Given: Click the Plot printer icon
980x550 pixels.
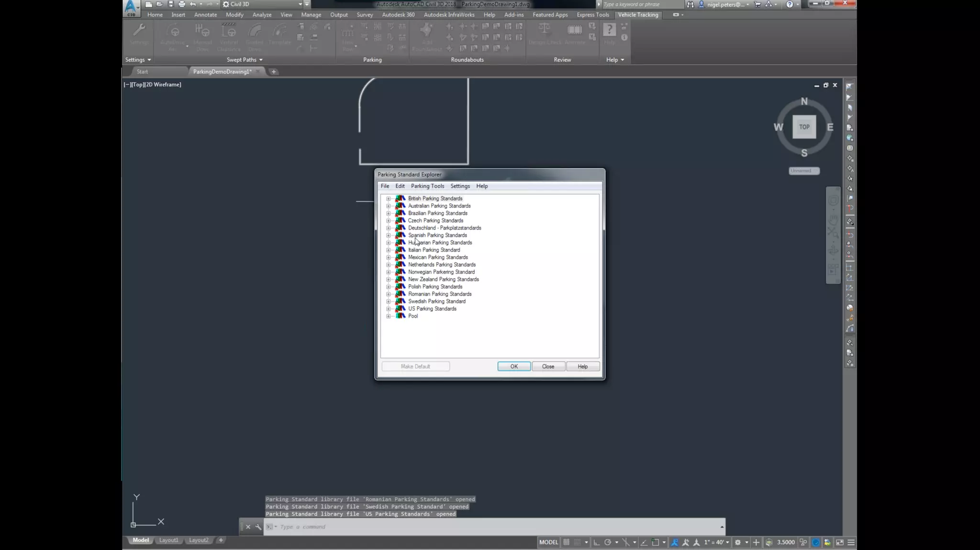Looking at the screenshot, I should [182, 4].
